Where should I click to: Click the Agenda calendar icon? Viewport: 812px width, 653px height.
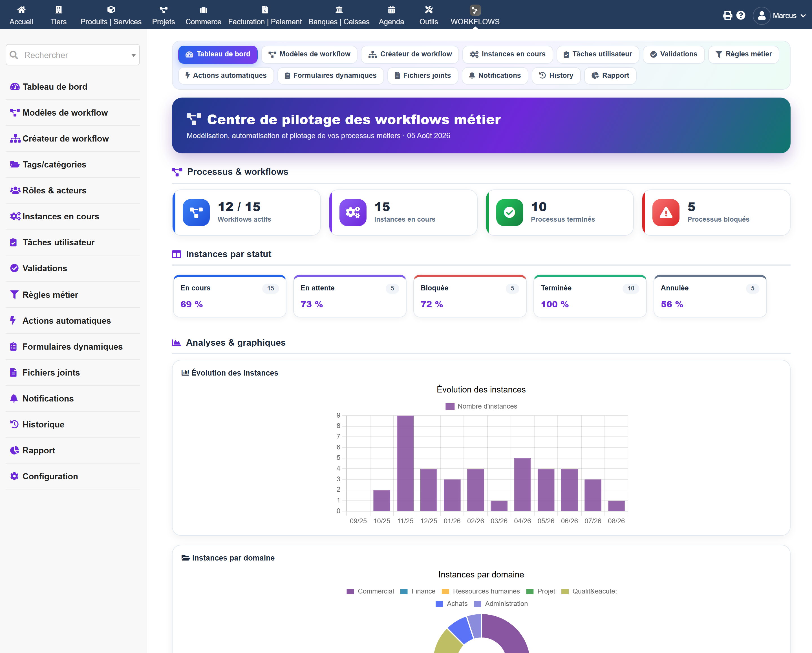tap(391, 9)
